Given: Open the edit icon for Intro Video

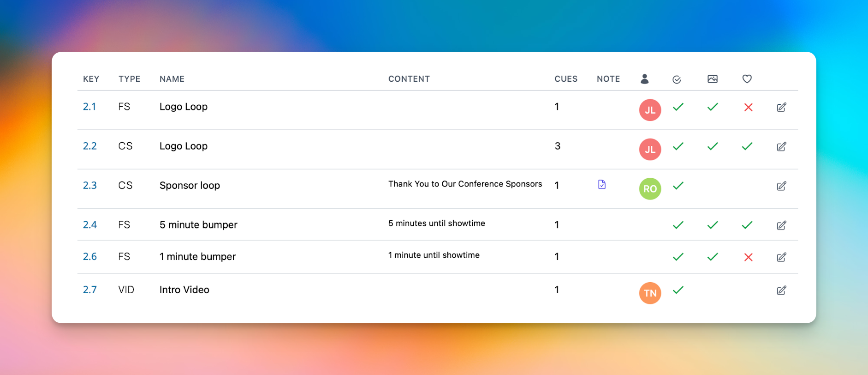Looking at the screenshot, I should point(781,290).
